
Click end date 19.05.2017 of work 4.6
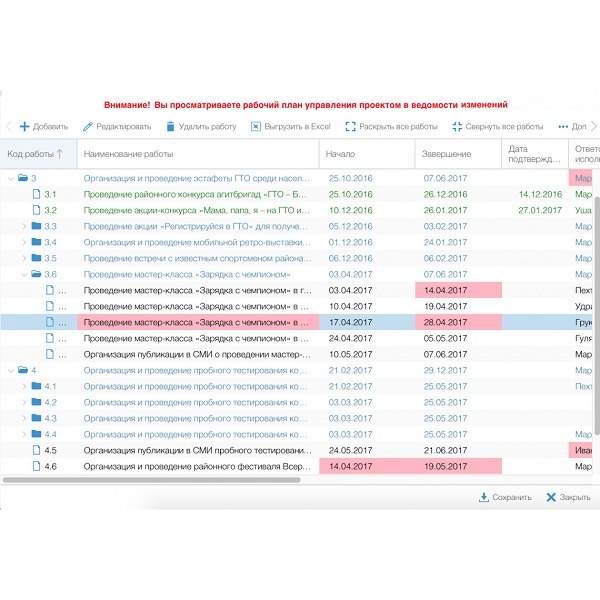click(x=458, y=466)
